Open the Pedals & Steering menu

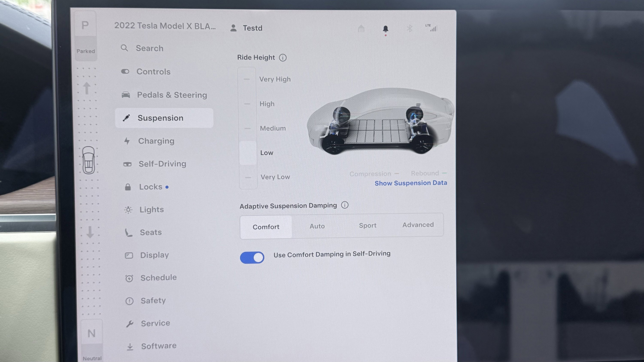[172, 95]
